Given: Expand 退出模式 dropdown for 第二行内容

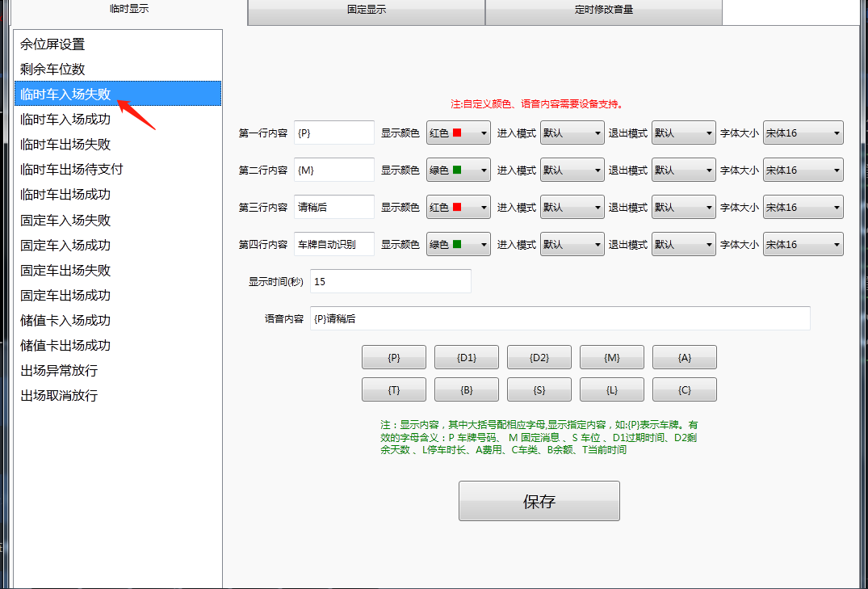Looking at the screenshot, I should click(684, 170).
